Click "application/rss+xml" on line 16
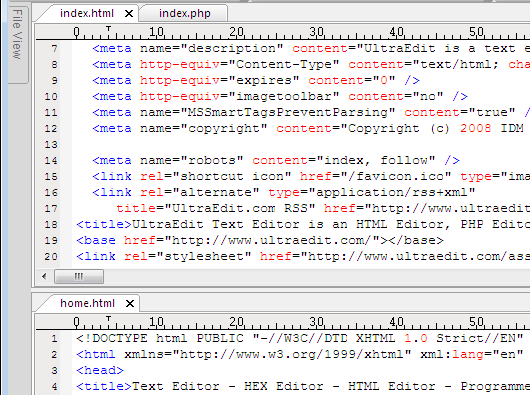The height and width of the screenshot is (395, 530). point(392,193)
